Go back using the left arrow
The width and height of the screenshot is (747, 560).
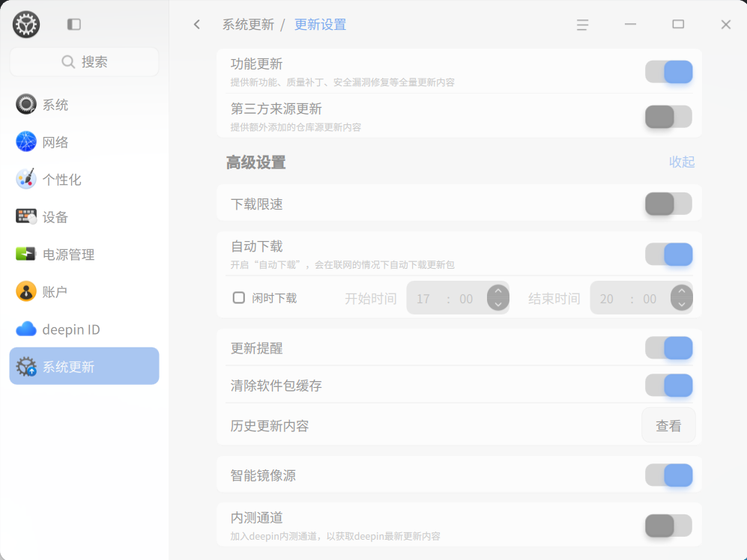[x=197, y=24]
